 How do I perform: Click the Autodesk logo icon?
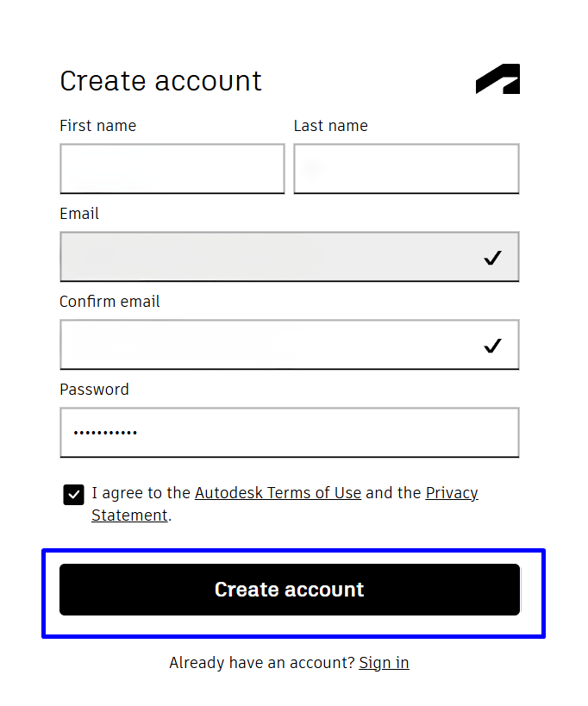click(x=497, y=78)
